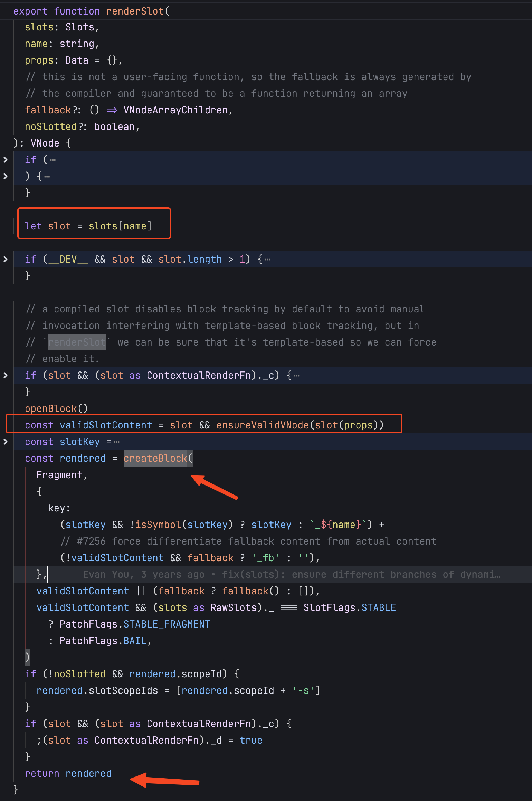Viewport: 532px width, 801px height.
Task: Click the fold ellipsis on the __DEV__ line
Action: click(x=268, y=260)
